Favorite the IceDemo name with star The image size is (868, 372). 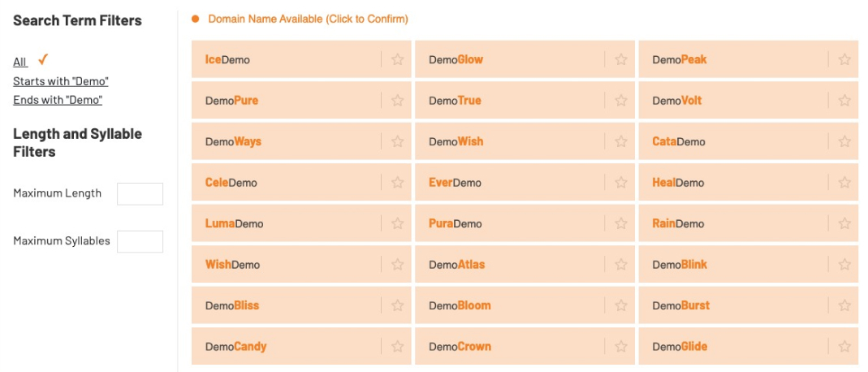[x=398, y=59]
